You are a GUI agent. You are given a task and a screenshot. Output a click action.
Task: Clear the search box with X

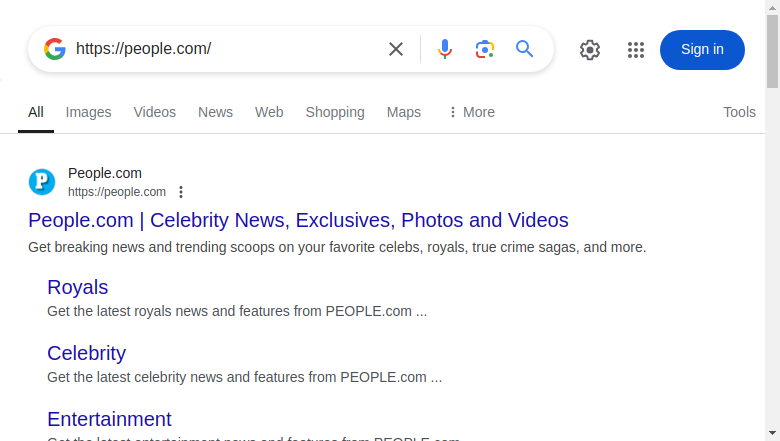click(396, 49)
